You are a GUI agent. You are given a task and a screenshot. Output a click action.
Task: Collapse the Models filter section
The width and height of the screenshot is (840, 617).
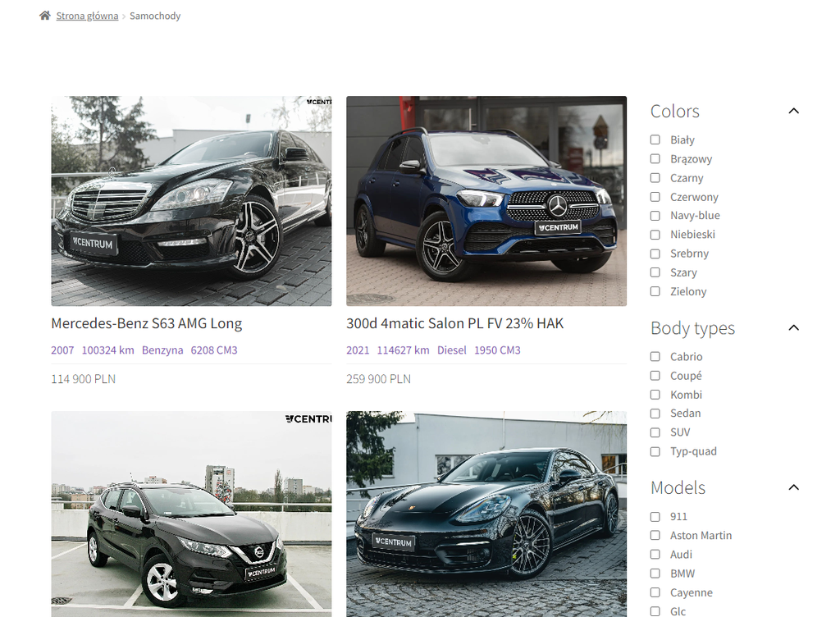tap(793, 487)
